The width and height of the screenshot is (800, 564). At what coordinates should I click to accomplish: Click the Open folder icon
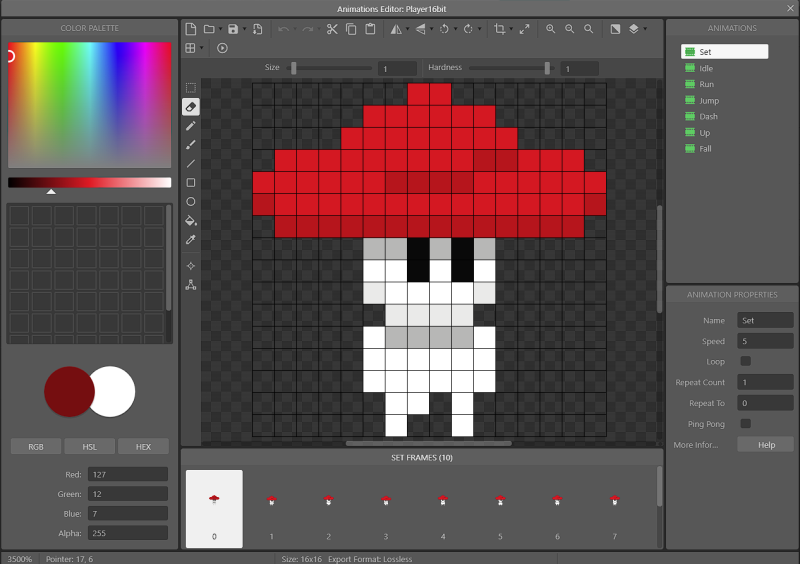click(209, 29)
